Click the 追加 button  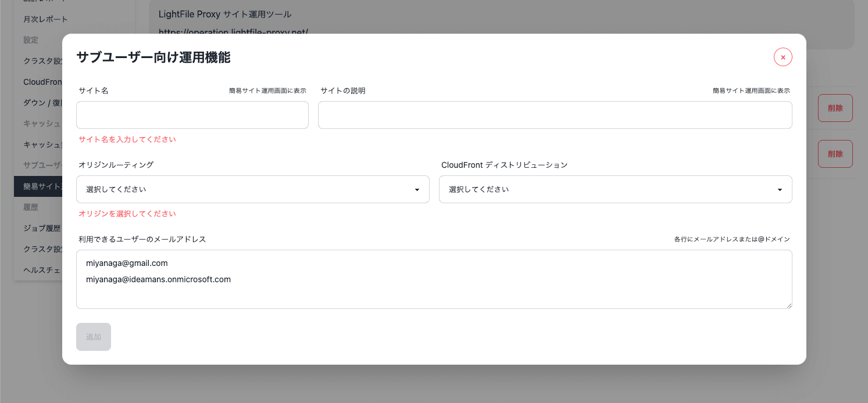[93, 337]
